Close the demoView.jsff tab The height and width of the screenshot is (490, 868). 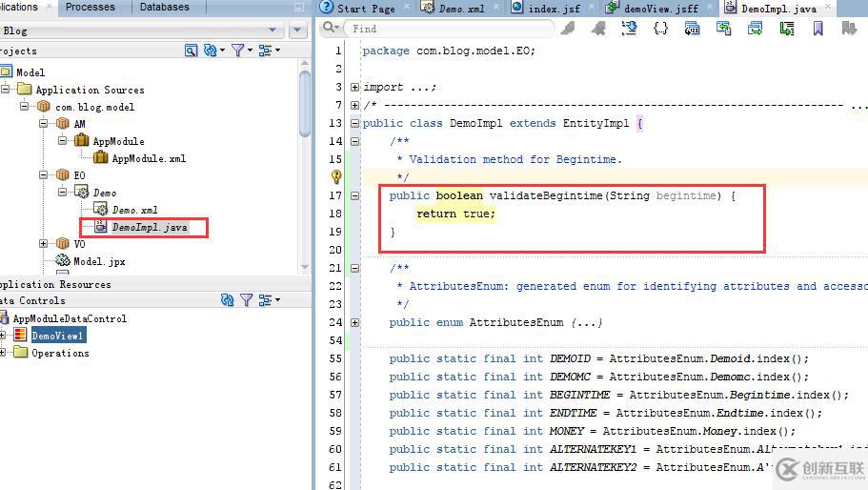[x=710, y=7]
